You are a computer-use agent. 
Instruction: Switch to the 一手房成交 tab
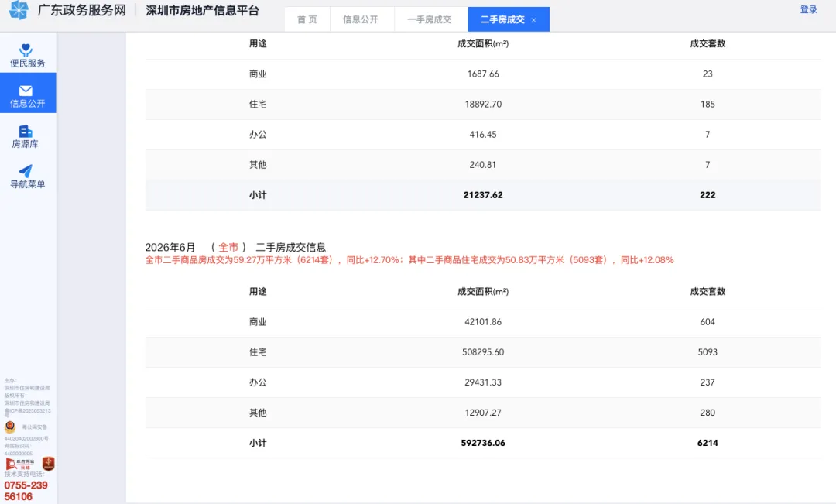click(429, 19)
